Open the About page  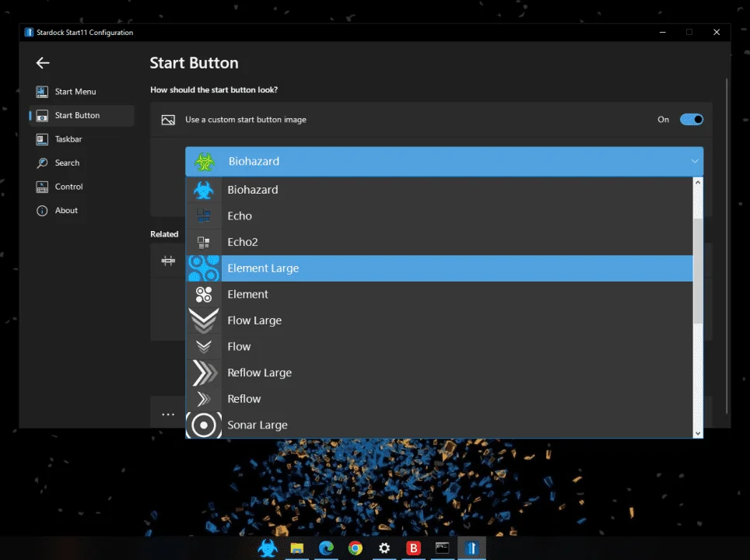point(82,211)
